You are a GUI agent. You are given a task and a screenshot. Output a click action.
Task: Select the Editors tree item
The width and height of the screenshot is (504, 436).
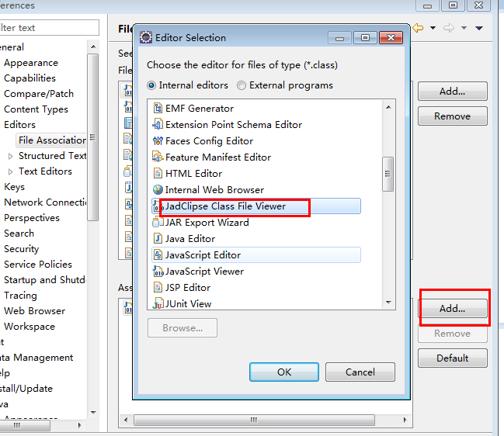(x=19, y=125)
